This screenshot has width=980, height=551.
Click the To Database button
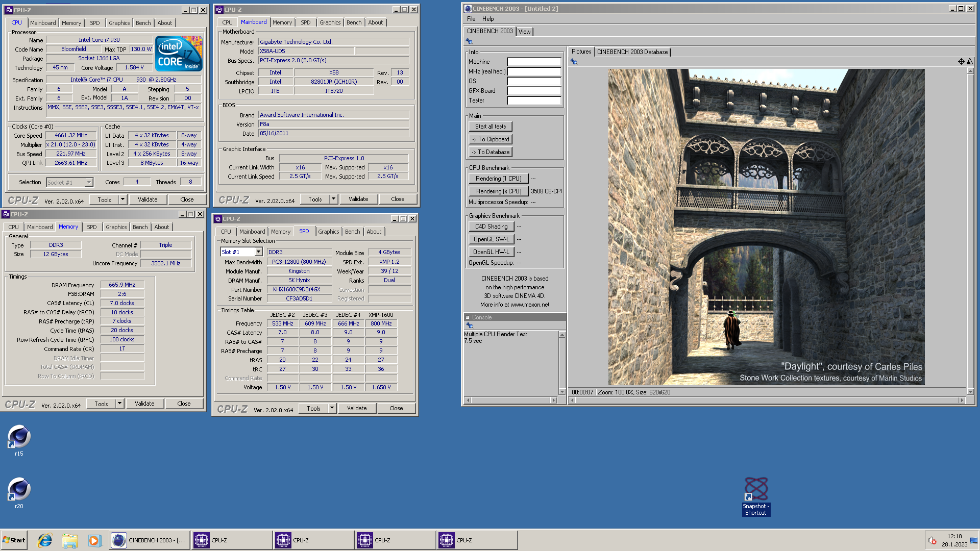coord(491,152)
